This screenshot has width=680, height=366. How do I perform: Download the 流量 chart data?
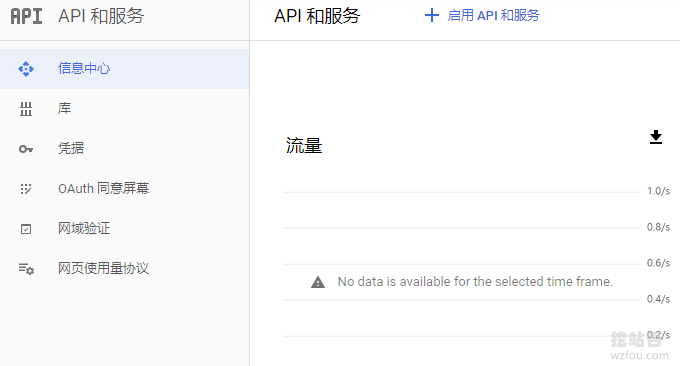coord(656,137)
